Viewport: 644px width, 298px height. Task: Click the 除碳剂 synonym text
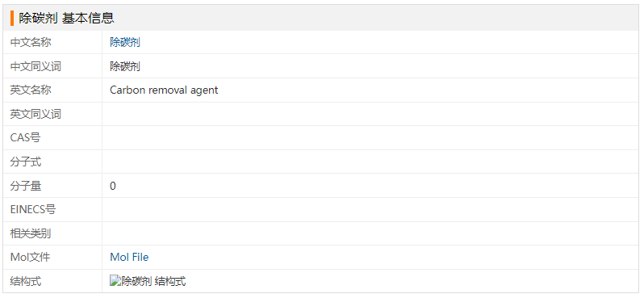[x=125, y=65]
